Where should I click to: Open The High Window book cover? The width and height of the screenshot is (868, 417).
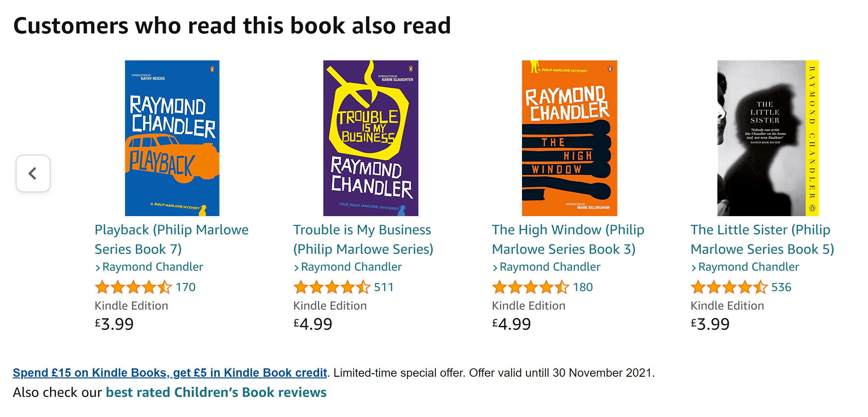pyautogui.click(x=569, y=138)
